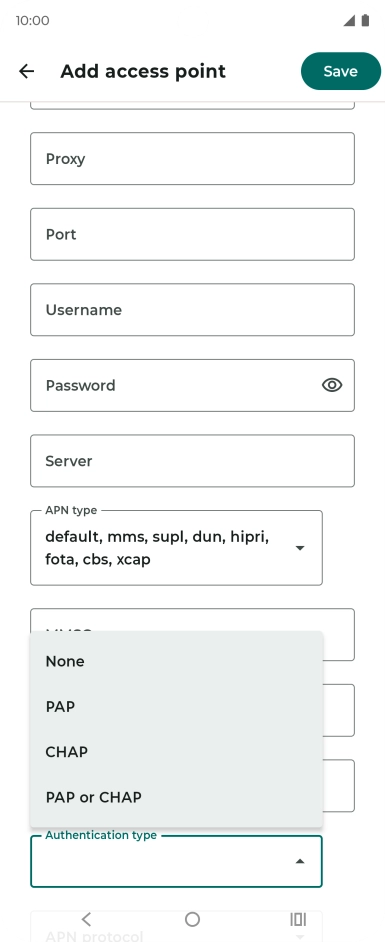The width and height of the screenshot is (385, 942).
Task: Toggle password visibility eye icon
Action: pos(332,385)
